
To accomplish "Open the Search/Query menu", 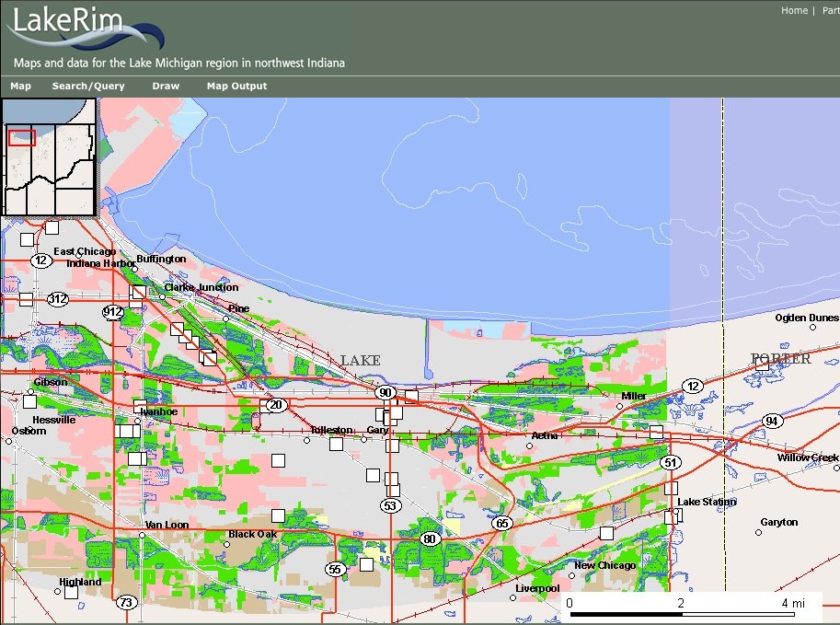I will coord(88,86).
